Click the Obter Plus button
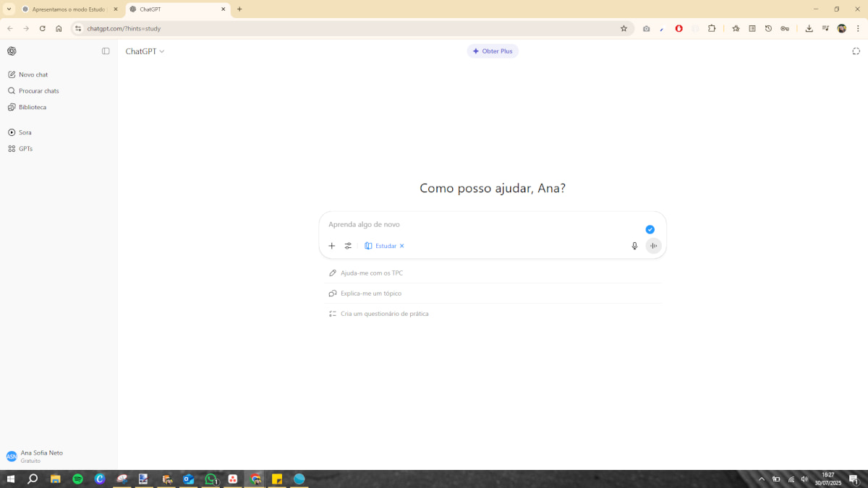This screenshot has width=868, height=488. [x=493, y=51]
